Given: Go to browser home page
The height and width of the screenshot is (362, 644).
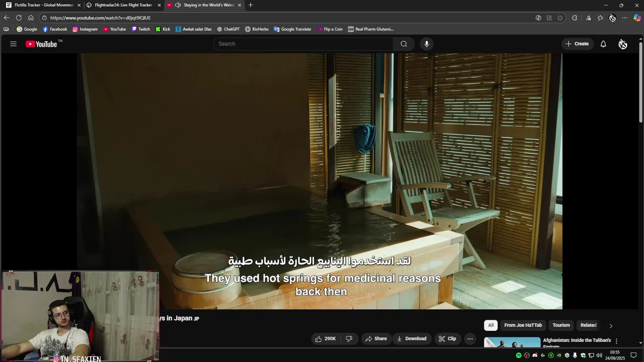Looking at the screenshot, I should (x=31, y=18).
